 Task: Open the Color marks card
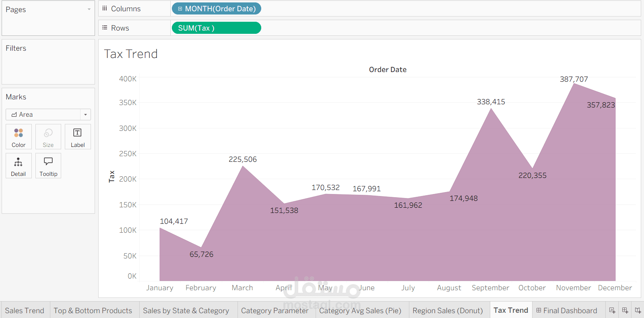click(x=19, y=137)
